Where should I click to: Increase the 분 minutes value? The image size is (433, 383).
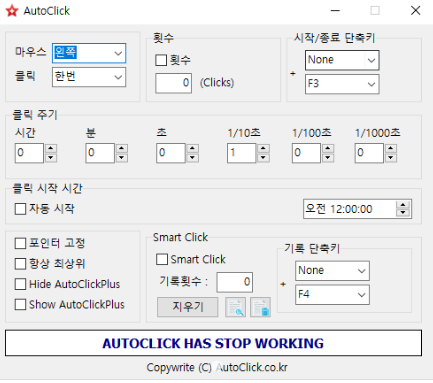click(122, 148)
